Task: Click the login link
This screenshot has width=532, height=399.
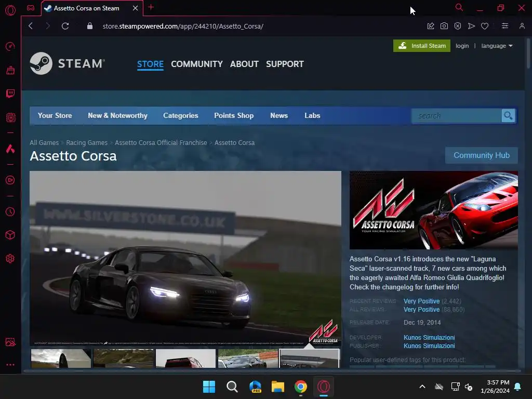Action: (462, 46)
